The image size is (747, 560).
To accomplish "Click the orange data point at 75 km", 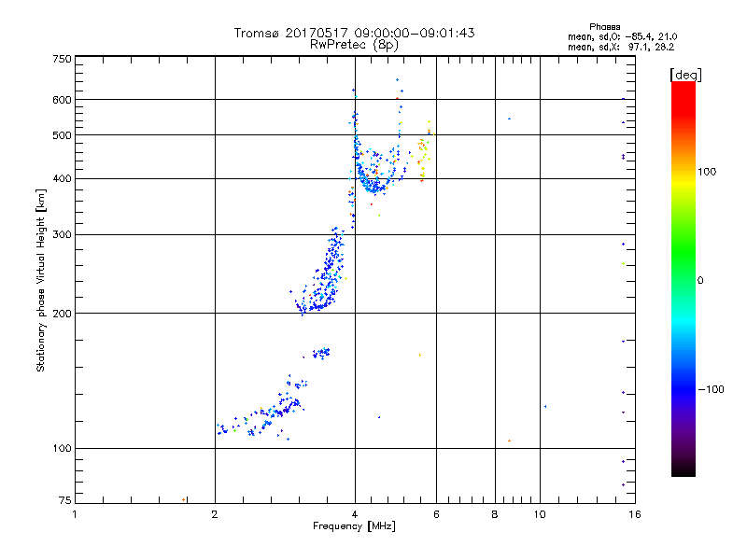I will tap(183, 499).
